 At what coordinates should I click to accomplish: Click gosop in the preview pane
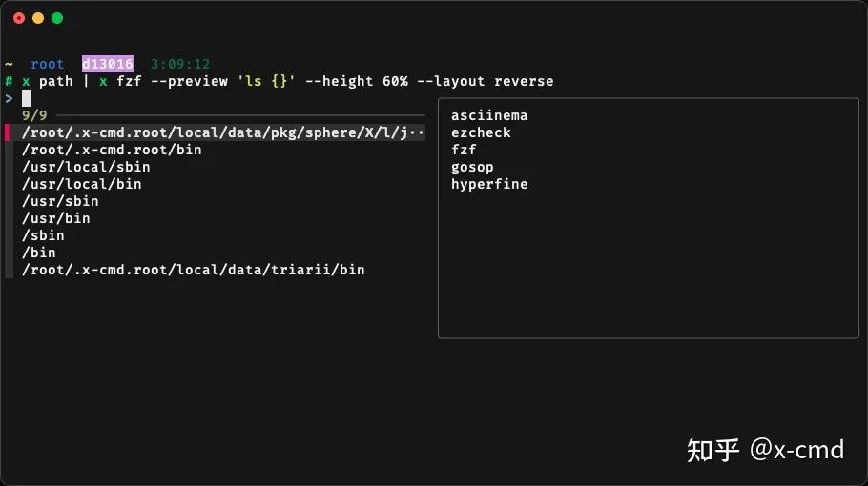472,167
